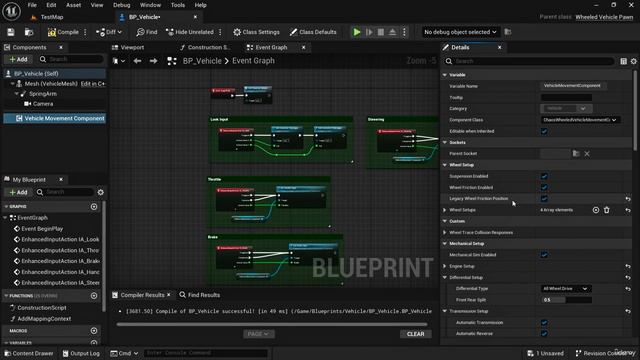Screen dimensions: 640x360
Task: Select Event BeginPlay in My Blueprint
Action: click(42, 229)
